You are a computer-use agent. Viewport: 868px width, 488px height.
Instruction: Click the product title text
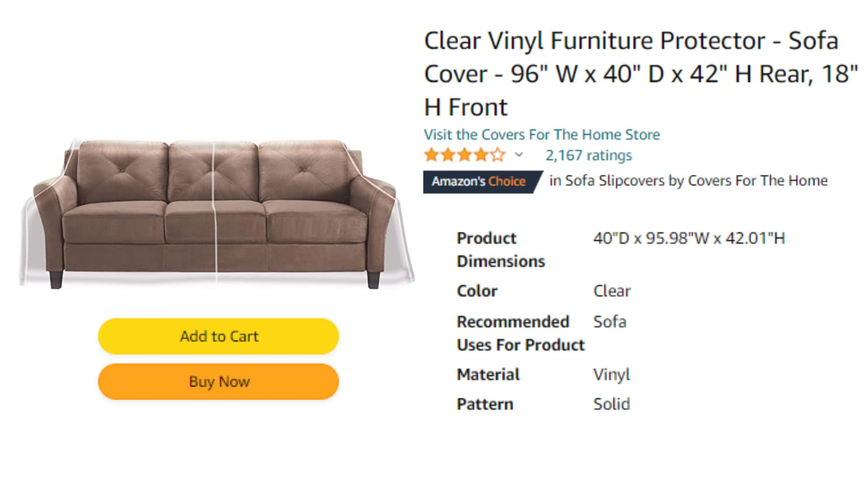coord(641,74)
